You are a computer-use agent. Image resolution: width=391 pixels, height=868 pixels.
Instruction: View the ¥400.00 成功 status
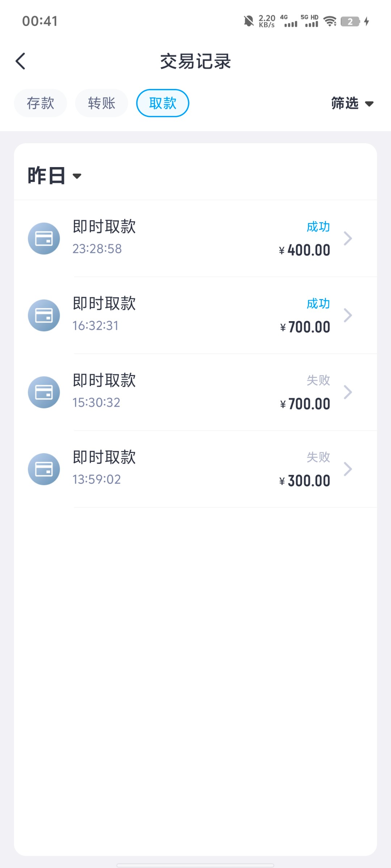(318, 227)
